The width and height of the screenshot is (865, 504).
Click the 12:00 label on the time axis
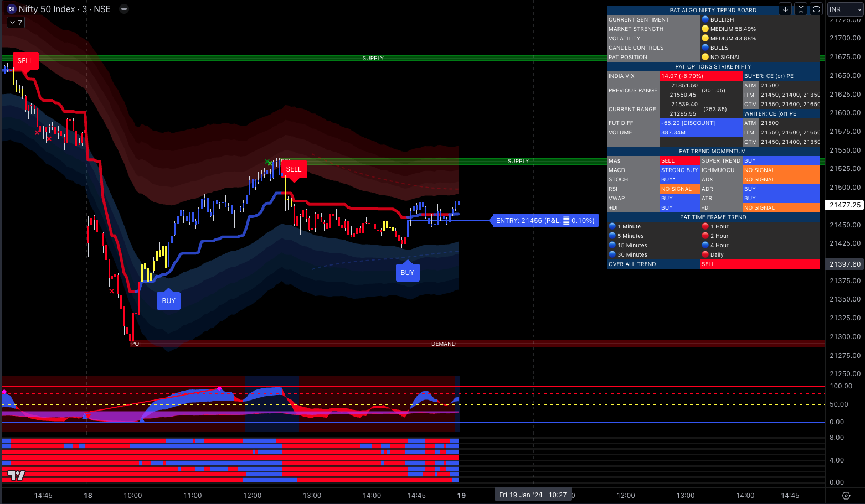tap(252, 496)
